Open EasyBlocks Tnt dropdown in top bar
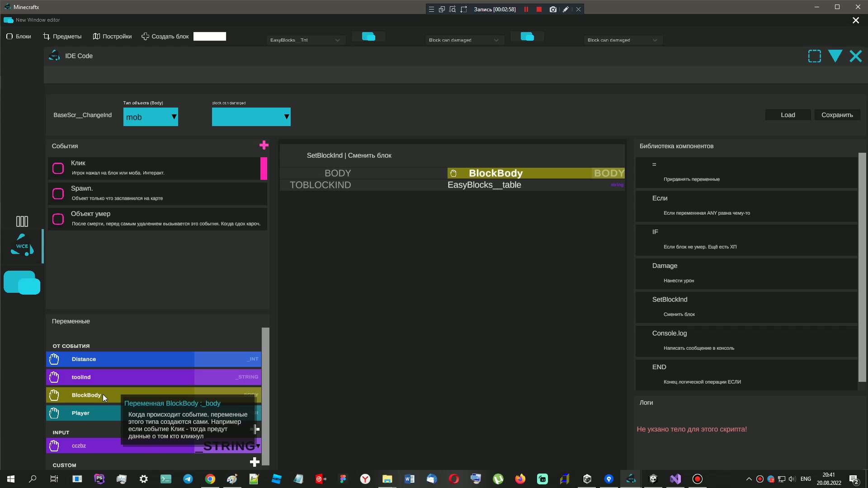 click(306, 40)
